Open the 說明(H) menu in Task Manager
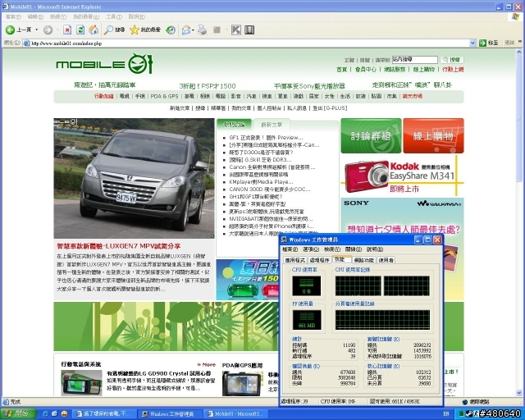The image size is (525, 420). pyautogui.click(x=375, y=249)
